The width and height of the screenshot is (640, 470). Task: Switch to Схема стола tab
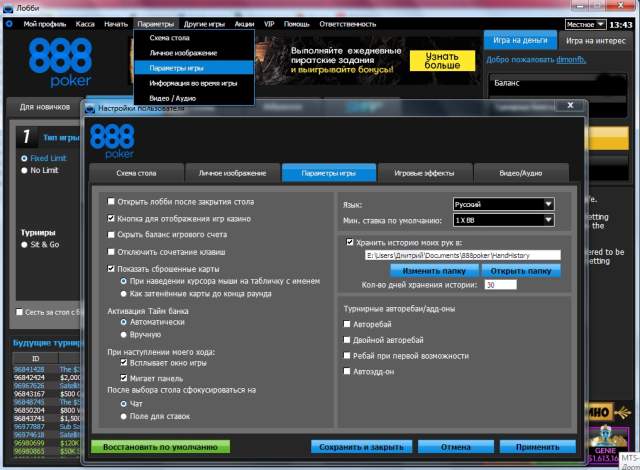pyautogui.click(x=136, y=173)
